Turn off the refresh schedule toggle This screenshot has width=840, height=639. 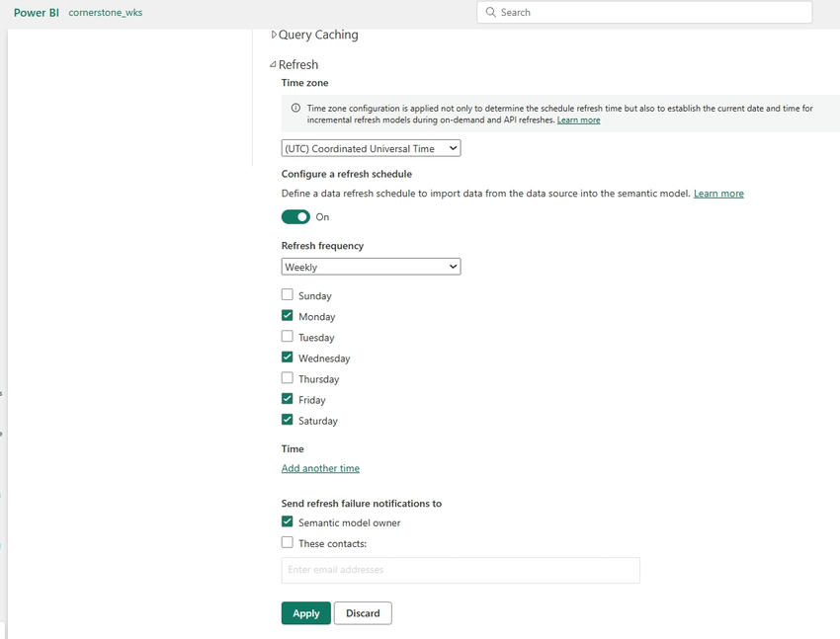295,215
